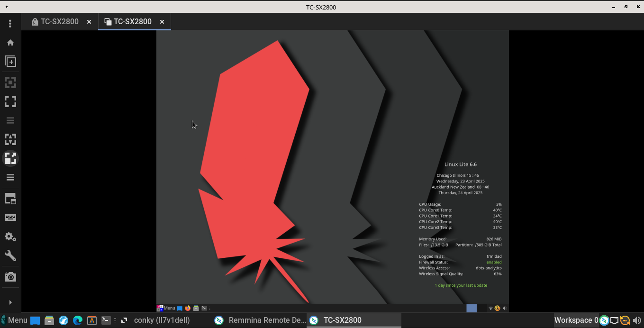This screenshot has height=328, width=644.
Task: Select the active second TC-SX2800 tab
Action: click(128, 21)
